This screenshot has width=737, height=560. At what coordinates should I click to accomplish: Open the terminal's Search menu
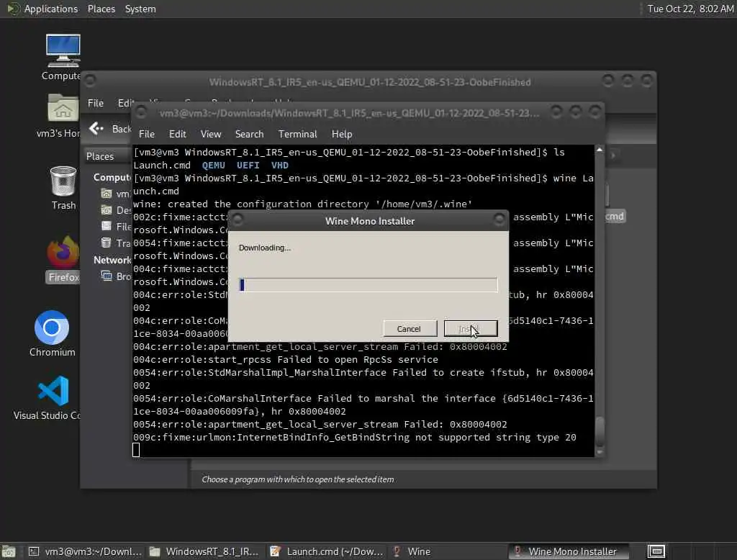click(x=249, y=134)
